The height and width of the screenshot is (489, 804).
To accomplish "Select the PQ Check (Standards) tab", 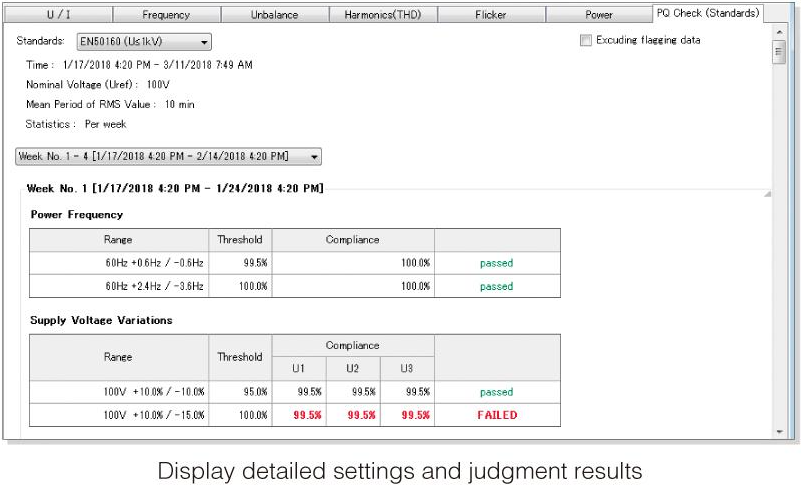I will click(x=708, y=13).
